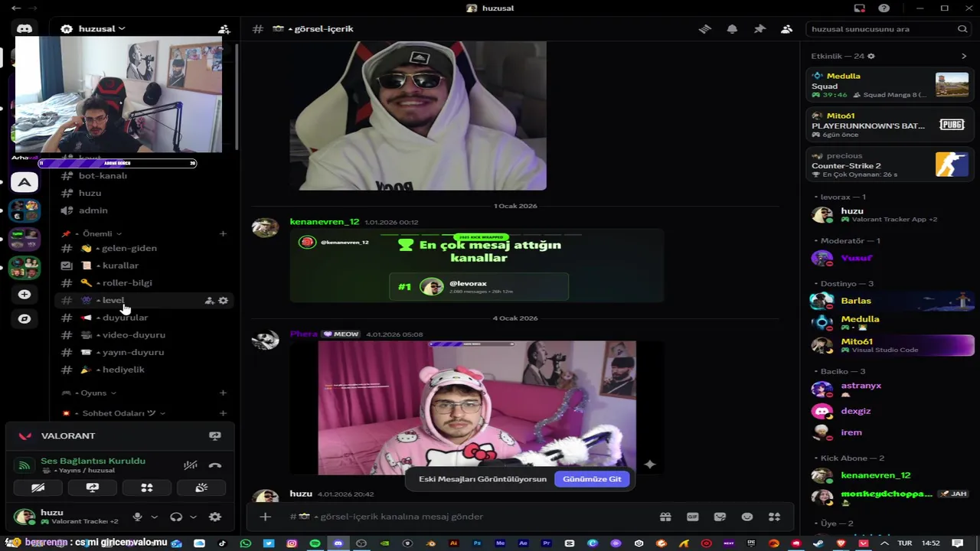Open video-duyuru channel
This screenshot has height=551, width=980.
pos(145,335)
